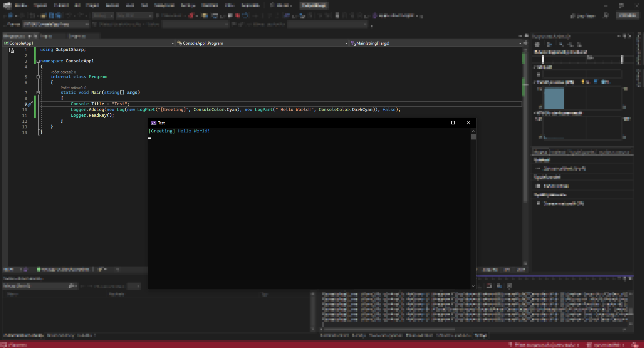Screen dimensions: 644x348
Task: Click "string[] args" parameter on line 7
Action: tap(121, 93)
